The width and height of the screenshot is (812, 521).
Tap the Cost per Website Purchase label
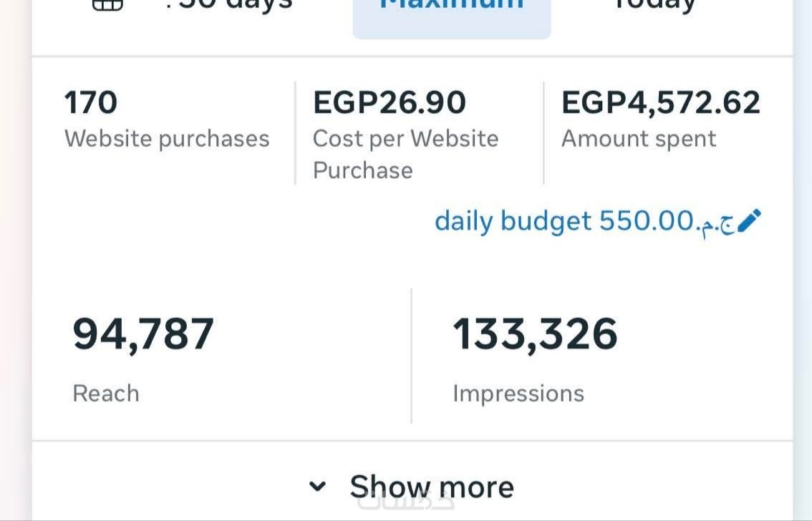click(405, 154)
